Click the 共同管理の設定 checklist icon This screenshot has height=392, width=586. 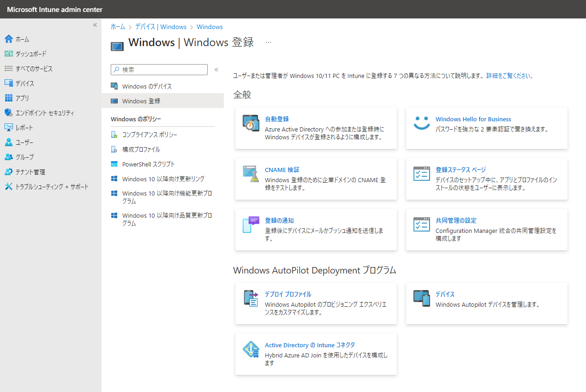pos(422,225)
